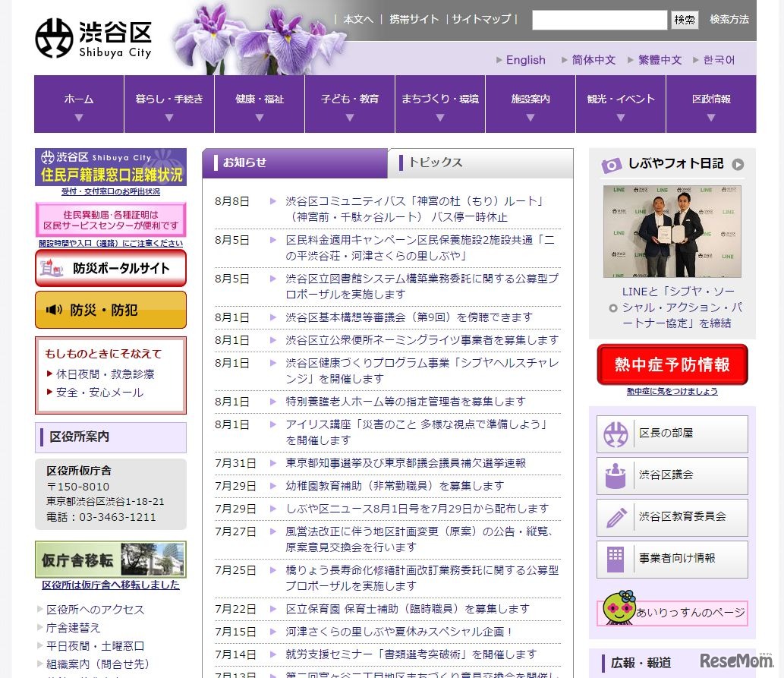The width and height of the screenshot is (784, 678).
Task: Expand the 健康・福祉 navigation menu
Action: [260, 104]
